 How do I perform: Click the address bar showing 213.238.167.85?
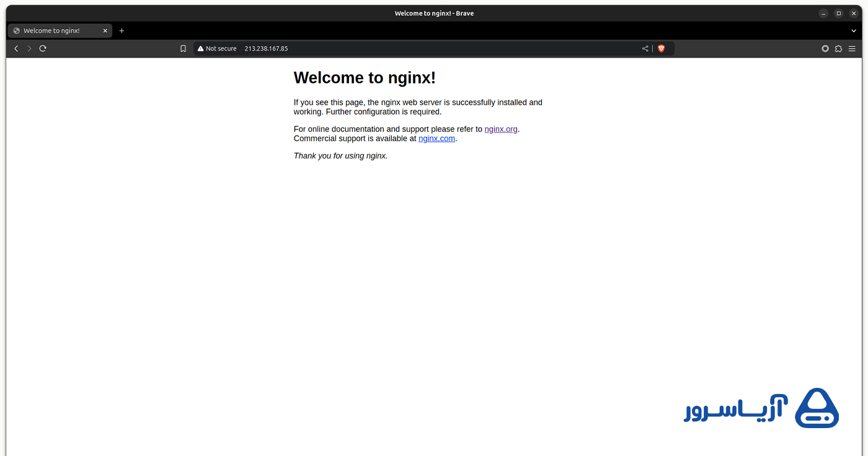434,48
